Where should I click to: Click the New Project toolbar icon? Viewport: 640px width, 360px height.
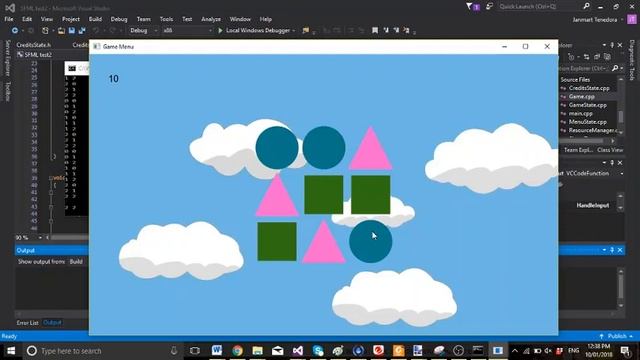point(45,31)
